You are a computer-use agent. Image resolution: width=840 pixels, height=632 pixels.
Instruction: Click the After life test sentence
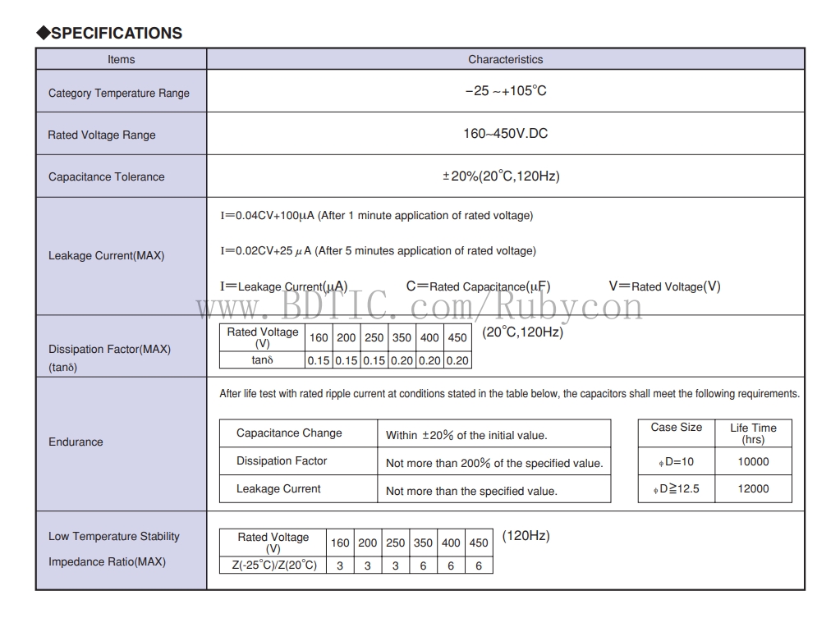click(x=509, y=394)
